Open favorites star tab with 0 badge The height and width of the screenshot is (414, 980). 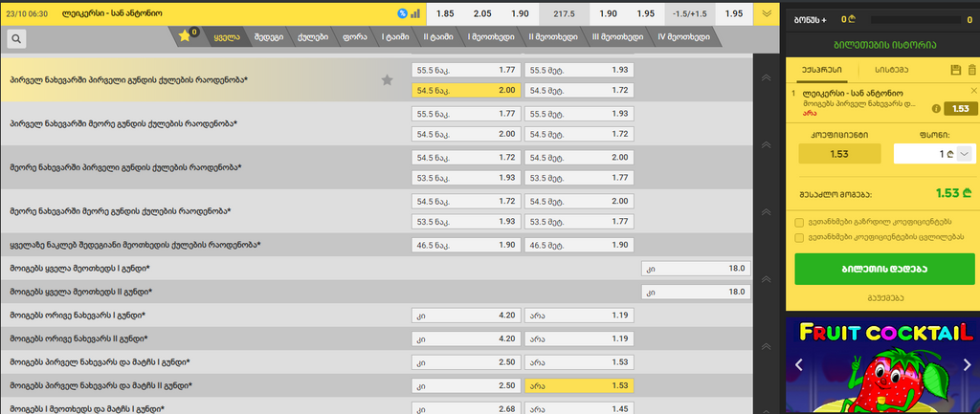pyautogui.click(x=189, y=36)
